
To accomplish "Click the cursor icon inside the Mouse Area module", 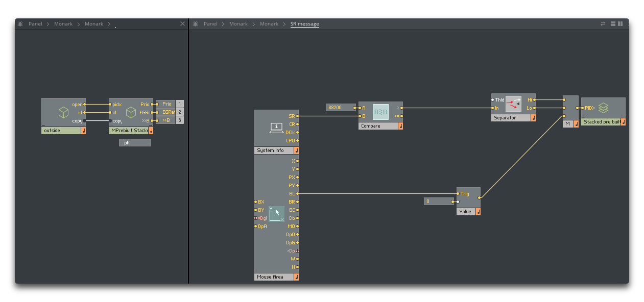I will click(276, 214).
